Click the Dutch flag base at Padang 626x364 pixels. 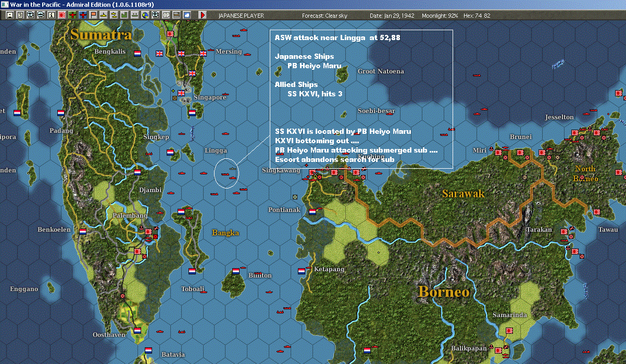61,112
